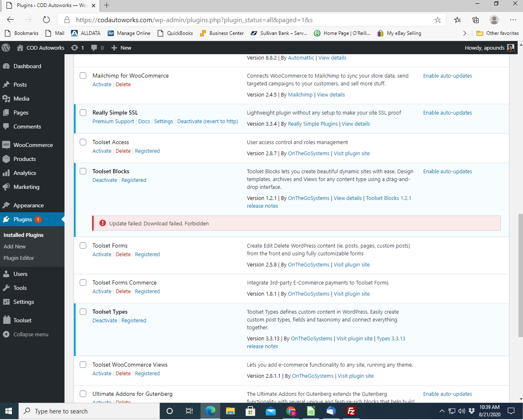
Task: Open WordPress logo menu in admin bar
Action: pos(6,48)
